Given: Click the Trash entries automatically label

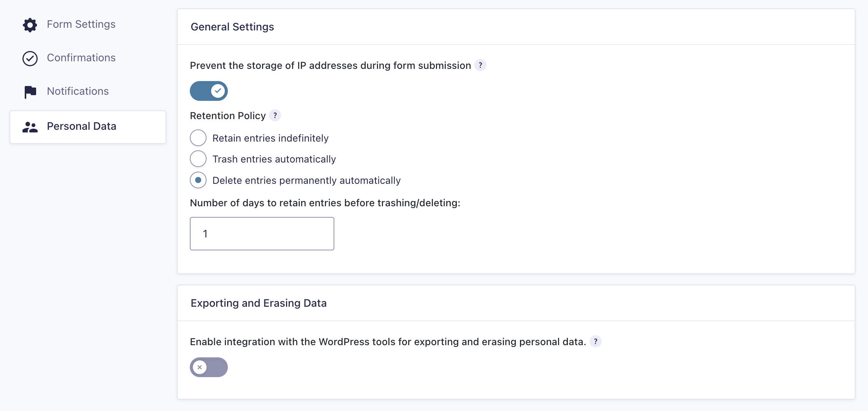Looking at the screenshot, I should 274,159.
